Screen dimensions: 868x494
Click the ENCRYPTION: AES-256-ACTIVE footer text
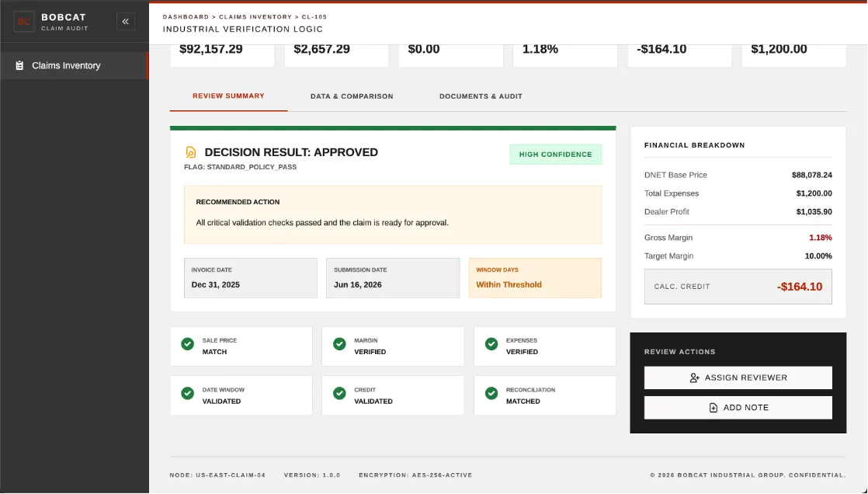pos(415,475)
